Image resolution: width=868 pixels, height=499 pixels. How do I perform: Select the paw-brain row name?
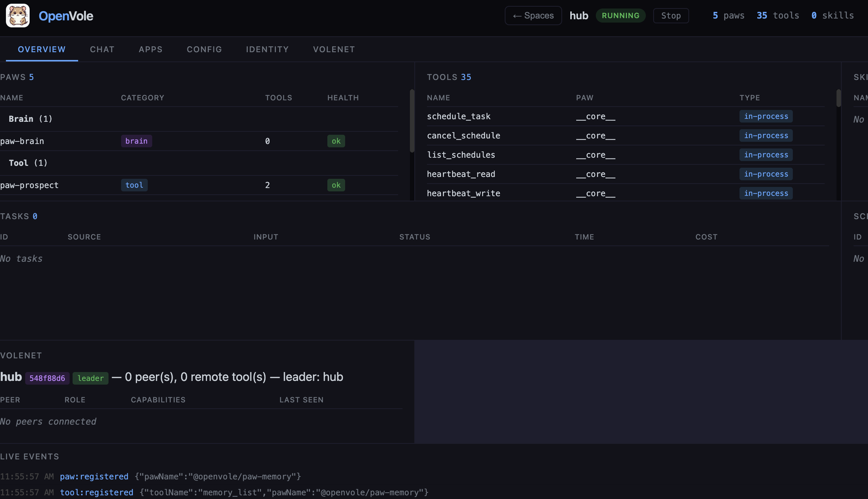(22, 141)
